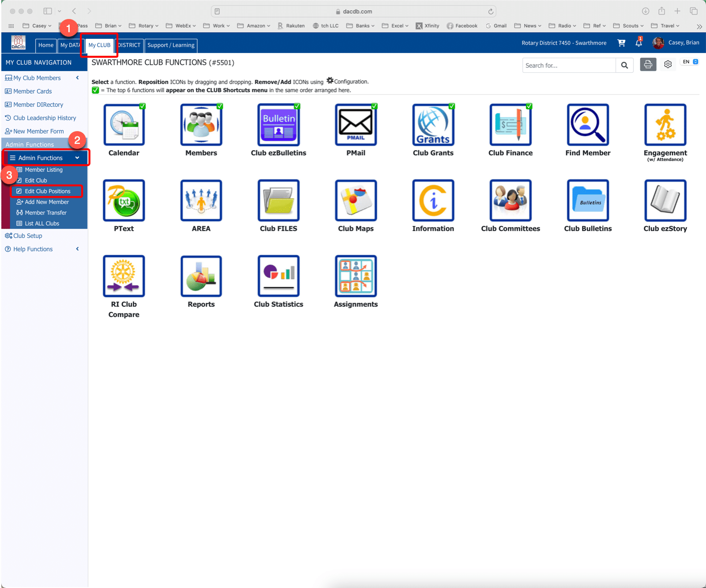
Task: Open Member DIRectory in sidebar
Action: (38, 105)
